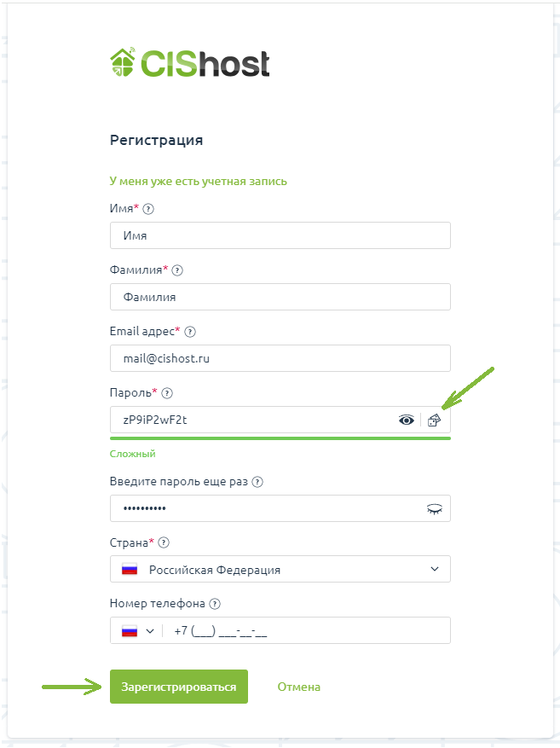Show the repeated password with closed-eye icon

coord(435,508)
